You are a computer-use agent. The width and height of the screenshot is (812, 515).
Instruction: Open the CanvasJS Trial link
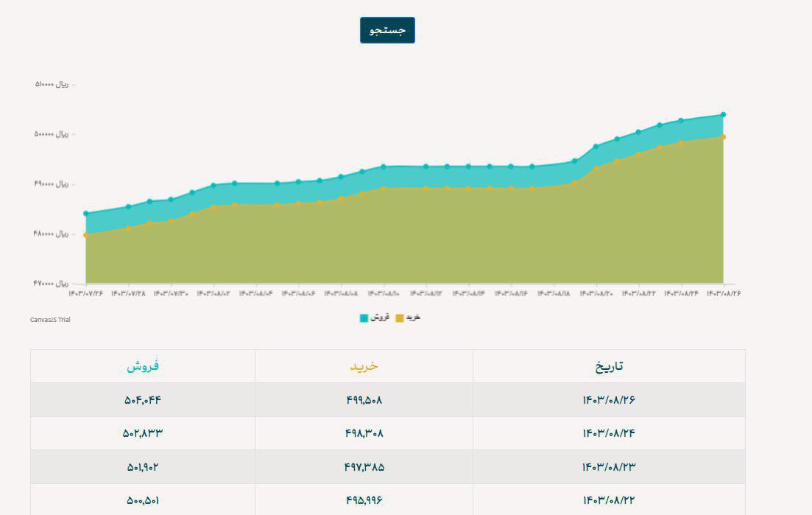tap(50, 320)
